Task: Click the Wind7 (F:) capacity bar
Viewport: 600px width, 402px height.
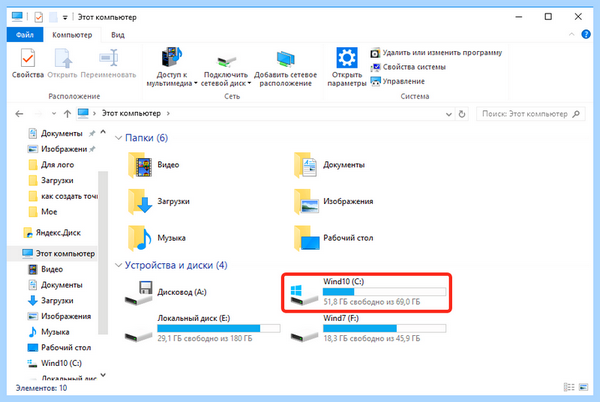Action: (x=384, y=328)
